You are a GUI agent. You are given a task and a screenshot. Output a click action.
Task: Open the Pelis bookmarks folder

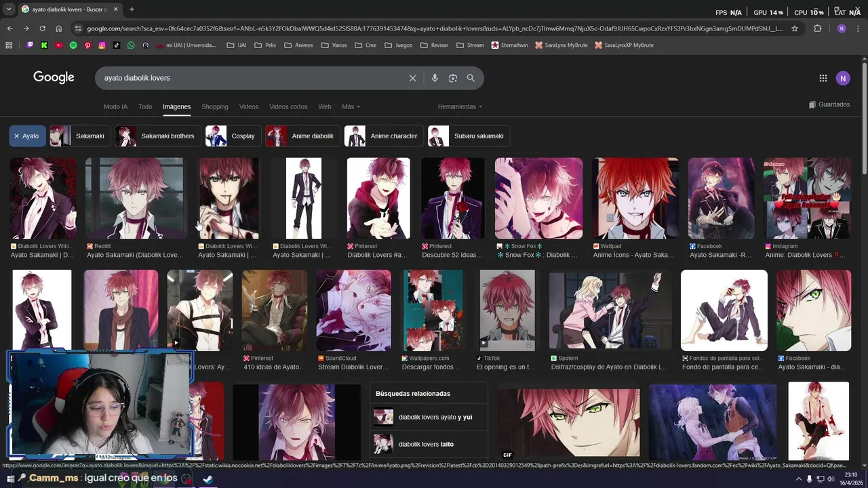click(265, 45)
